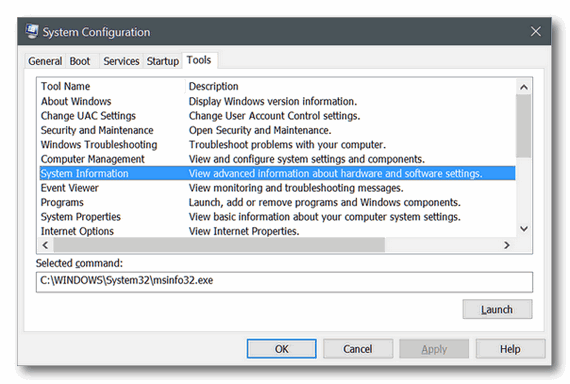Click the horizontal scrollbar thumb
Screen dimensions: 570x384
coord(219,245)
